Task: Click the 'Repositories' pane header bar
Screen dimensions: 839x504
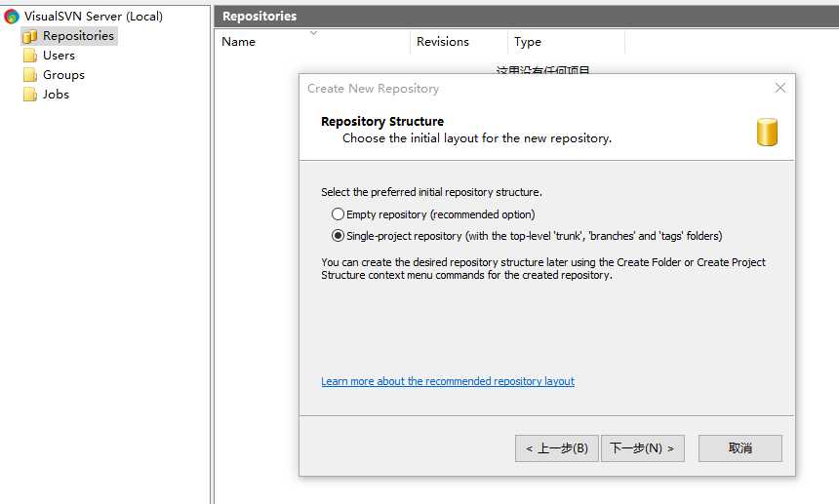Action: tap(527, 17)
